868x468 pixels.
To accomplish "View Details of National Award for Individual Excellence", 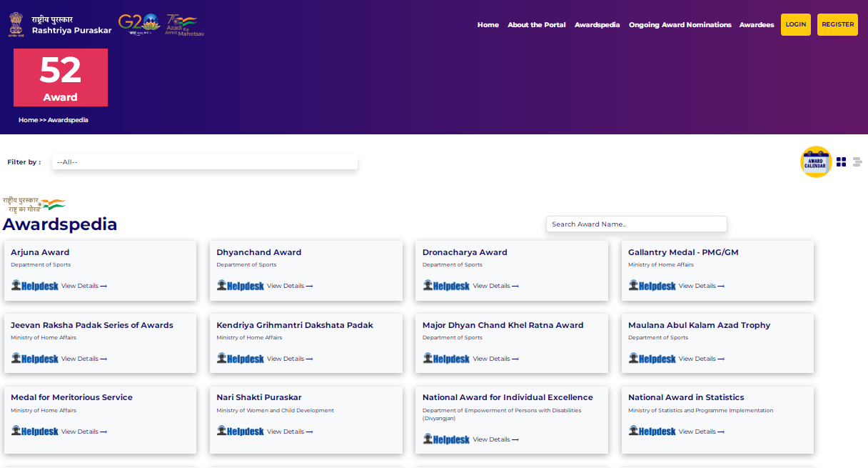I will click(x=495, y=439).
